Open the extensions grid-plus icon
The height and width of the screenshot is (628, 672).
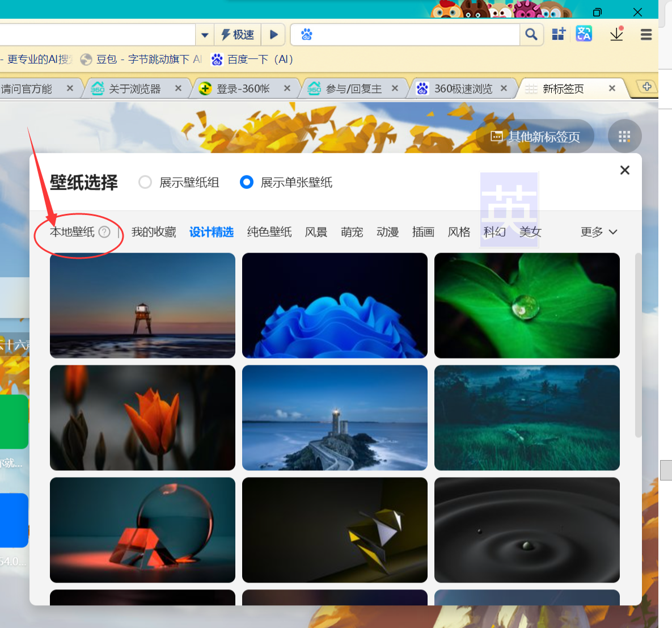(559, 34)
